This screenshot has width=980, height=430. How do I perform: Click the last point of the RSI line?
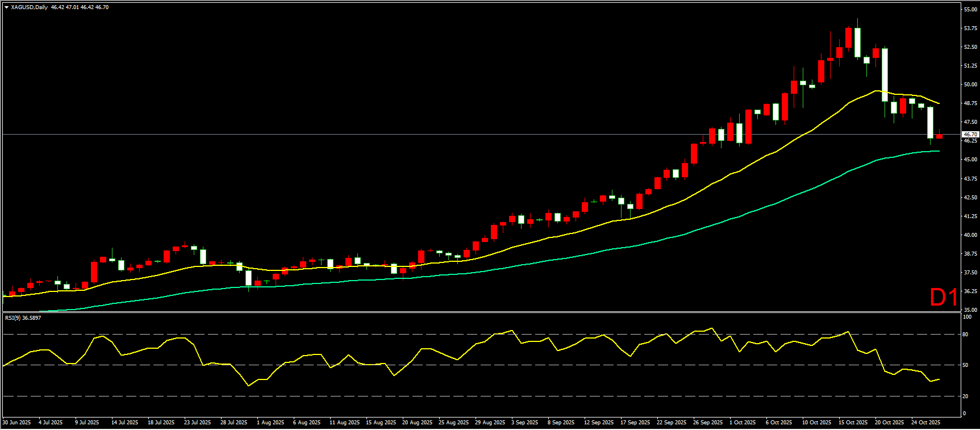pyautogui.click(x=939, y=379)
